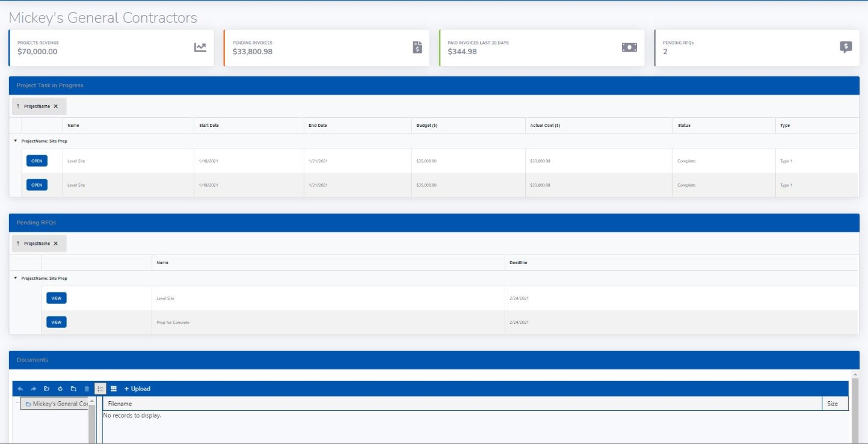
Task: Click the Filename column header
Action: coord(120,404)
